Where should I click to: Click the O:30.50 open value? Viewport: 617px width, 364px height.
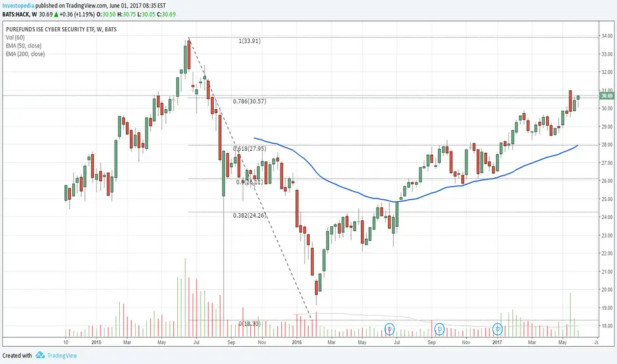coord(106,15)
